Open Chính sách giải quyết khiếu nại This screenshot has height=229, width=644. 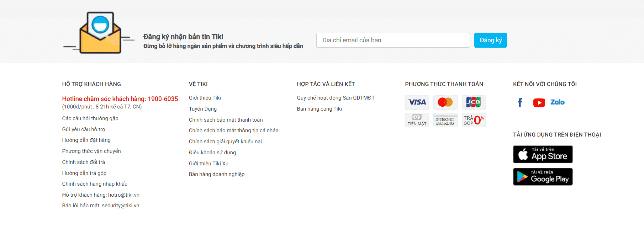225,142
